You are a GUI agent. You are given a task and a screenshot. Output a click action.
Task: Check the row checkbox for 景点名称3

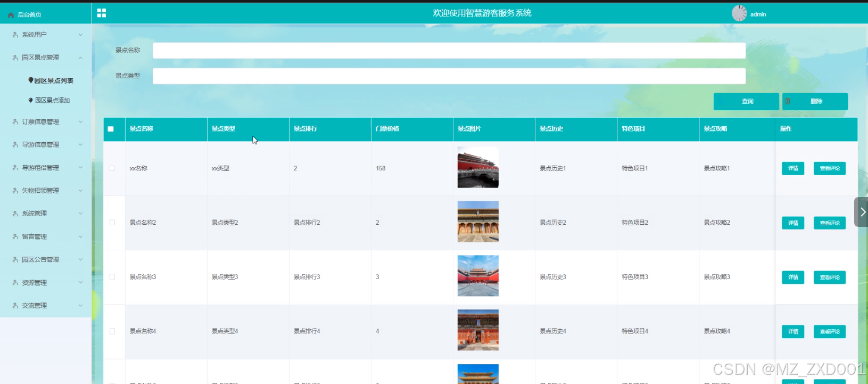[x=112, y=277]
